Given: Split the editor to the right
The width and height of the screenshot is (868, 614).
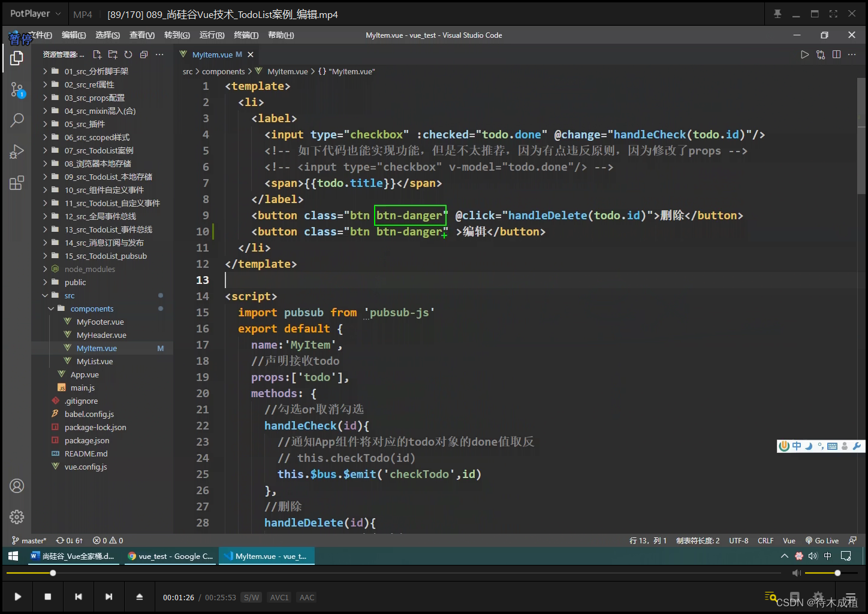Looking at the screenshot, I should point(836,55).
